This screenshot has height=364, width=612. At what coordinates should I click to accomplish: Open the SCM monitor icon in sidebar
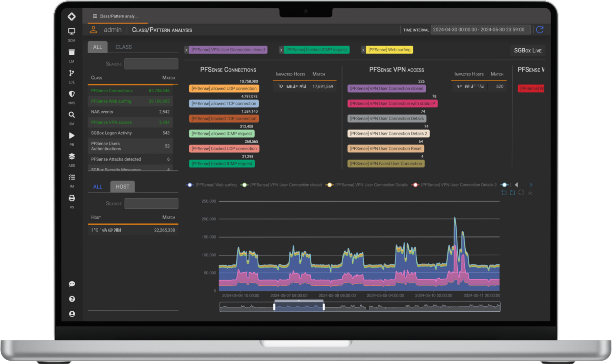[72, 32]
